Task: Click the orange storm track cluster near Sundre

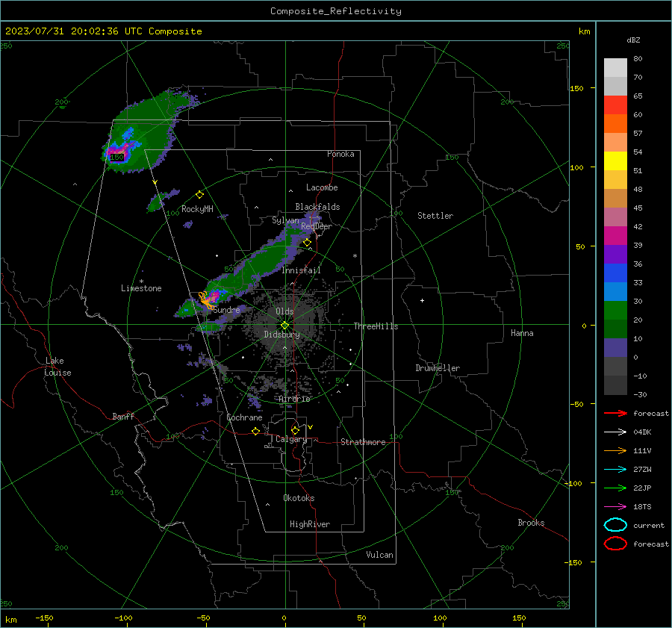Action: coord(207,300)
